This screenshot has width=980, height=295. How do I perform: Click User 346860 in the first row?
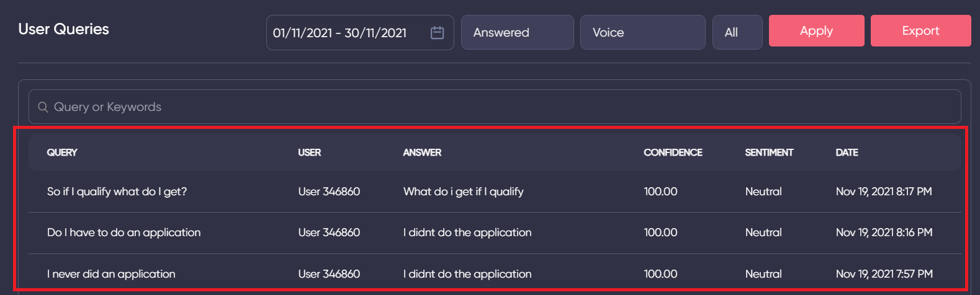click(329, 192)
